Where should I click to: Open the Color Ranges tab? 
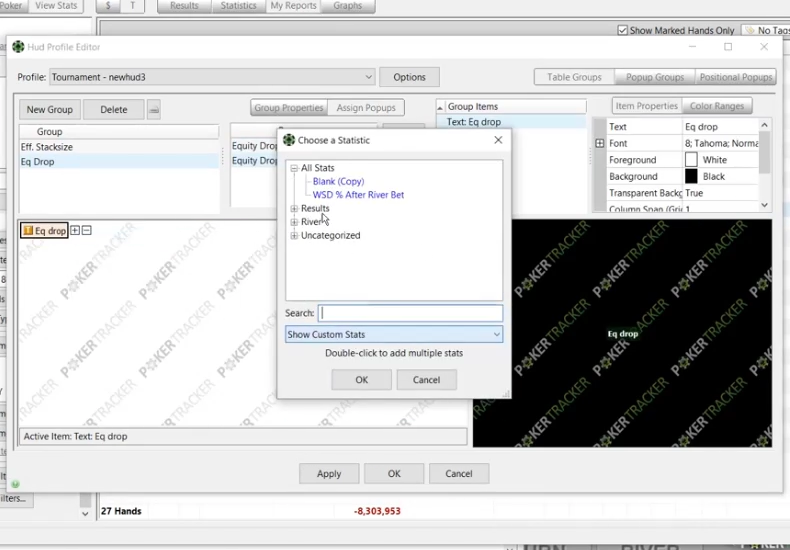pos(717,106)
